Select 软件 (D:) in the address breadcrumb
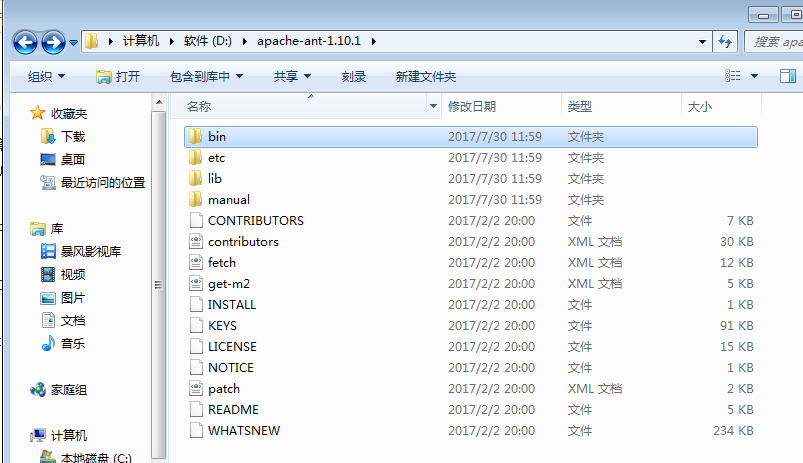This screenshot has width=803, height=463. click(207, 41)
